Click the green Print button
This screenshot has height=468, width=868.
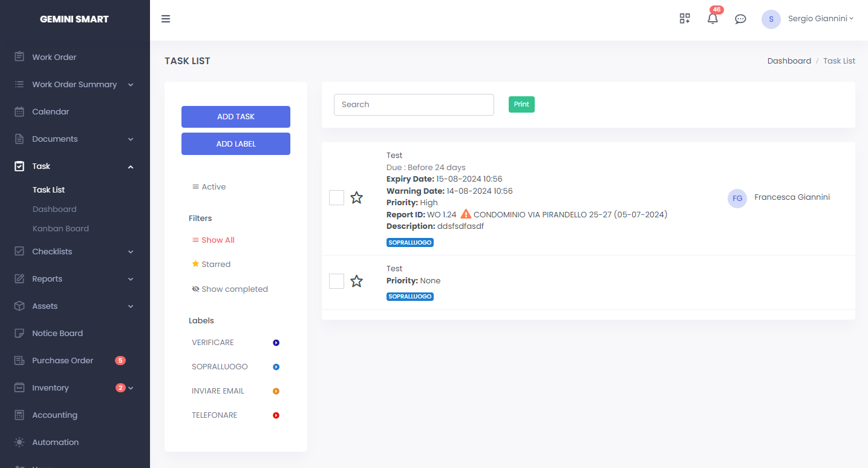click(521, 104)
